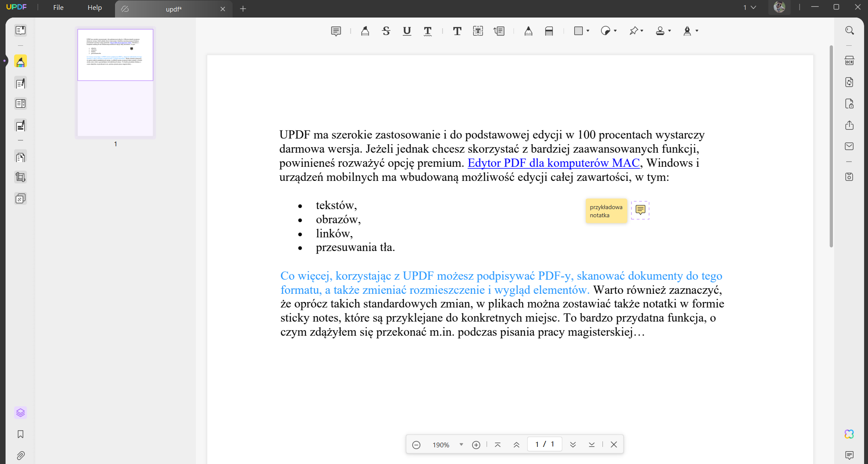This screenshot has width=868, height=464.
Task: Select the Text Comment tool
Action: [457, 31]
